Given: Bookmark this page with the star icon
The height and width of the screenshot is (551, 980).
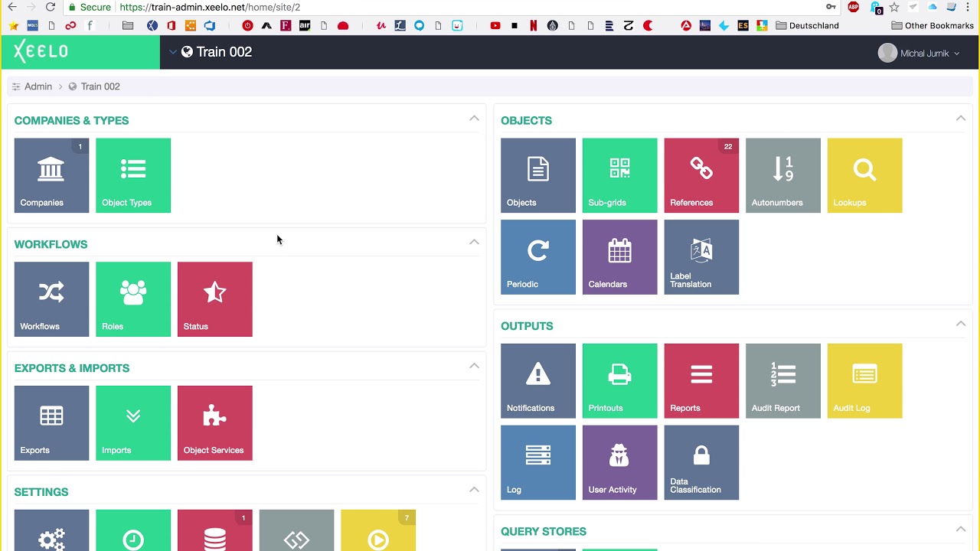Looking at the screenshot, I should tap(894, 7).
